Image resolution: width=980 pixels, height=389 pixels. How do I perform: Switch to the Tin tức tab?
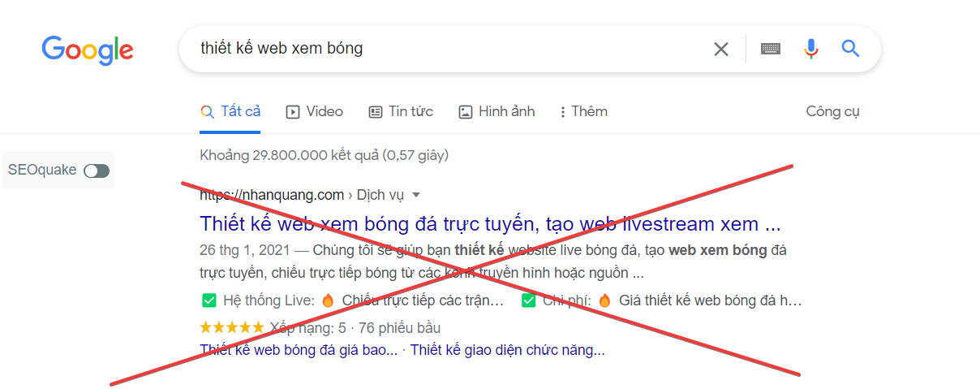(401, 112)
